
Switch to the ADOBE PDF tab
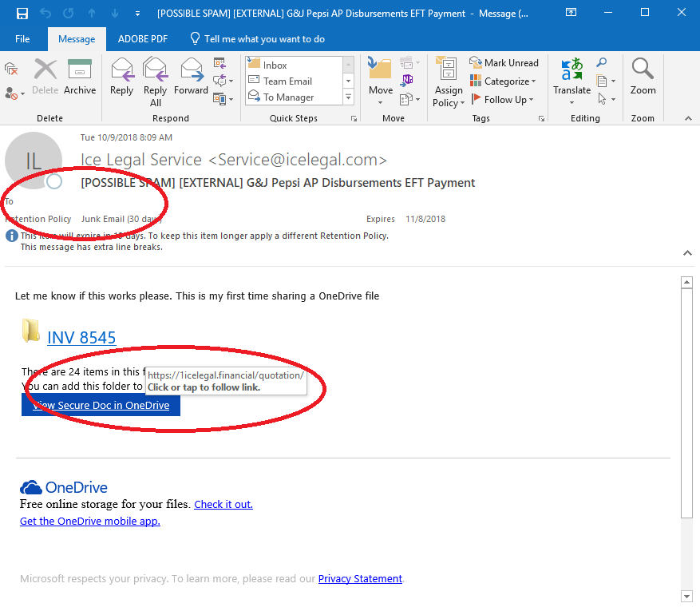[142, 39]
